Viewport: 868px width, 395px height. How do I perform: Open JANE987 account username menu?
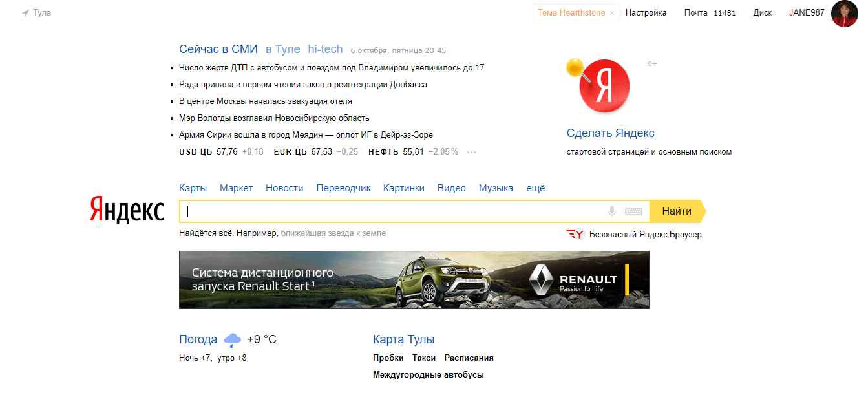pos(807,13)
